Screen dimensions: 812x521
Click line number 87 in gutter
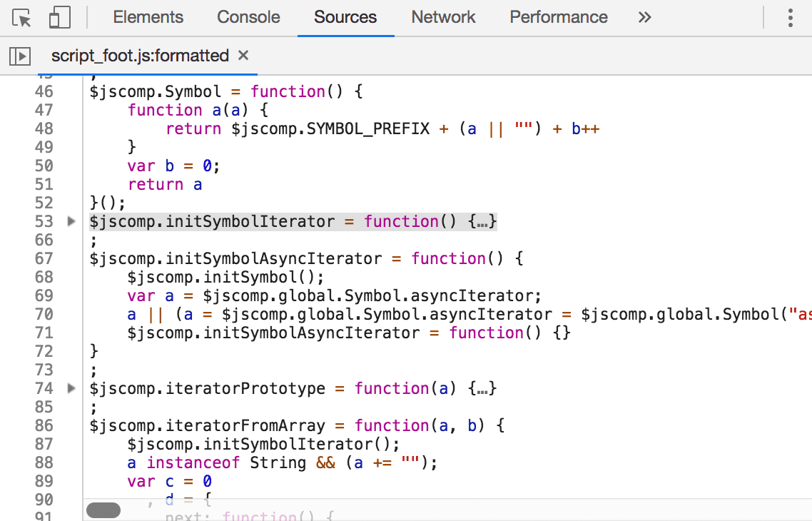pyautogui.click(x=44, y=444)
